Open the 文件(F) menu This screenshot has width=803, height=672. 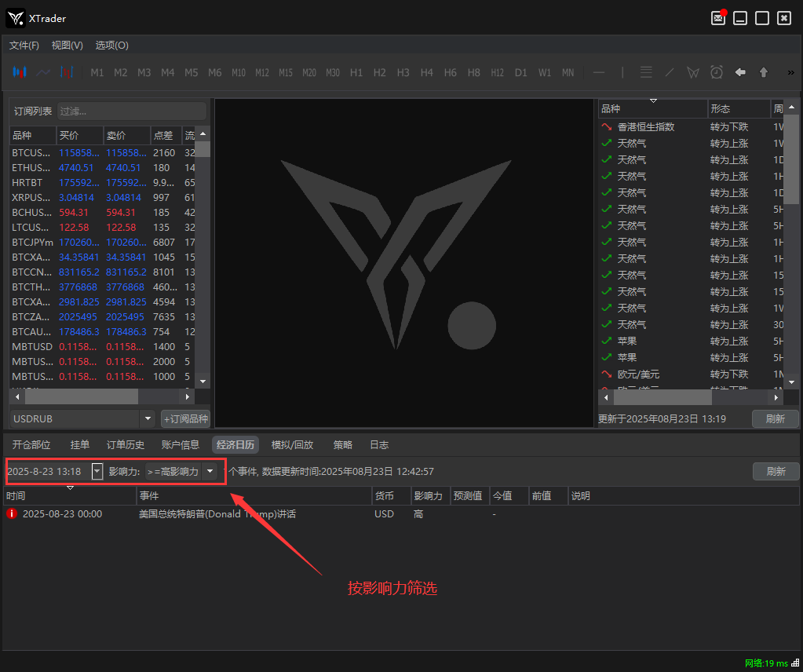(24, 46)
